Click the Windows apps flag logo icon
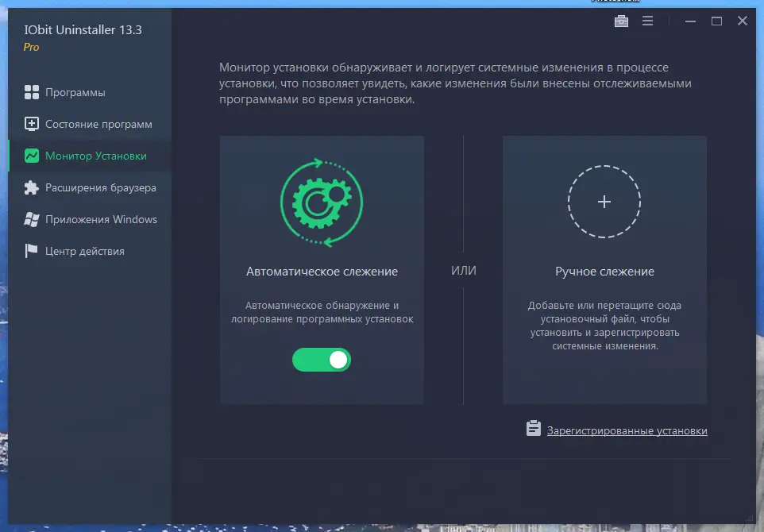Viewport: 764px width, 532px height. [x=32, y=219]
